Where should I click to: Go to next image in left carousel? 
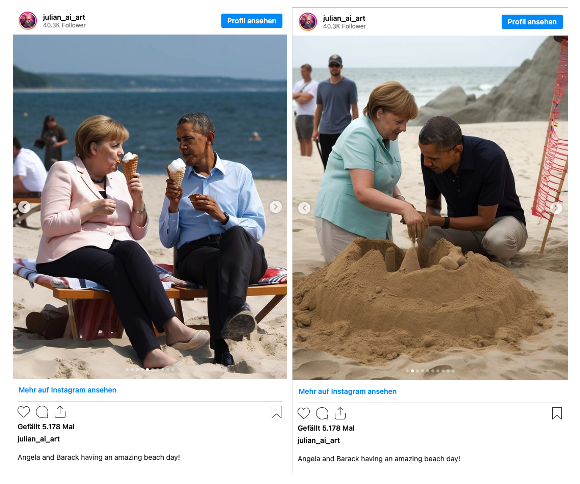(276, 207)
